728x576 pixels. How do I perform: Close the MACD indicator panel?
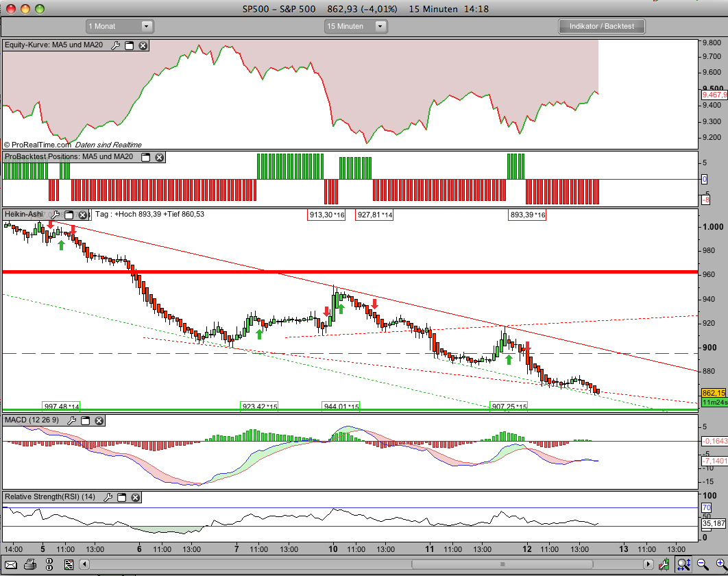pos(99,420)
